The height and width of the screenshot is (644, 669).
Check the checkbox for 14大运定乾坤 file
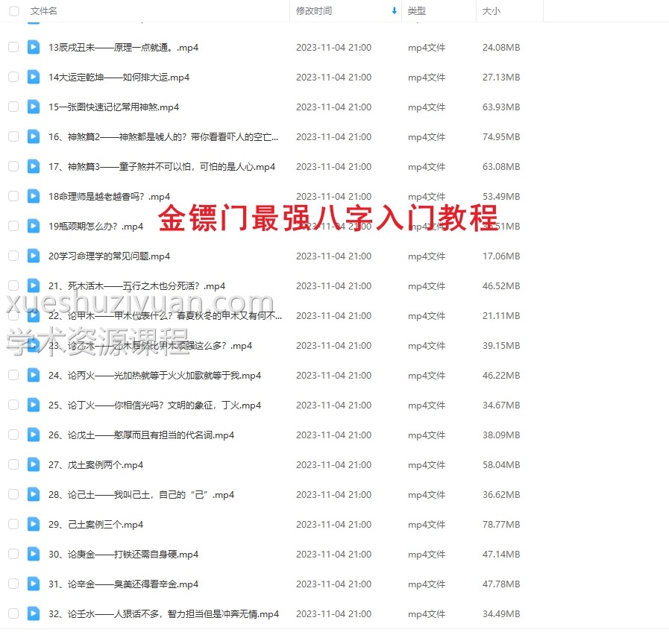point(13,77)
